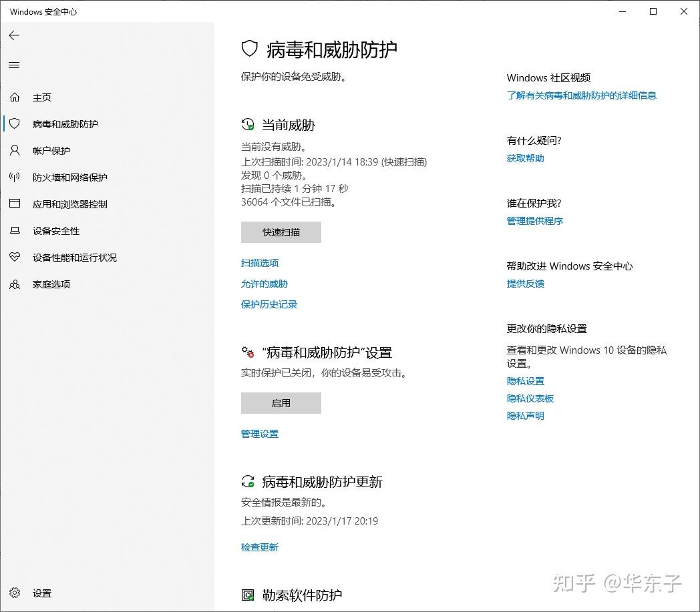Click the large shield icon in the page heading
Screen dimensions: 700x612
pos(250,49)
